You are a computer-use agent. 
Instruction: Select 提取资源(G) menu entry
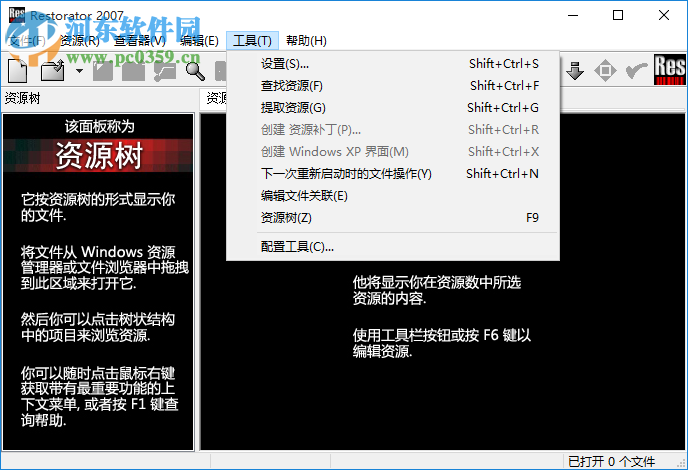(x=393, y=108)
